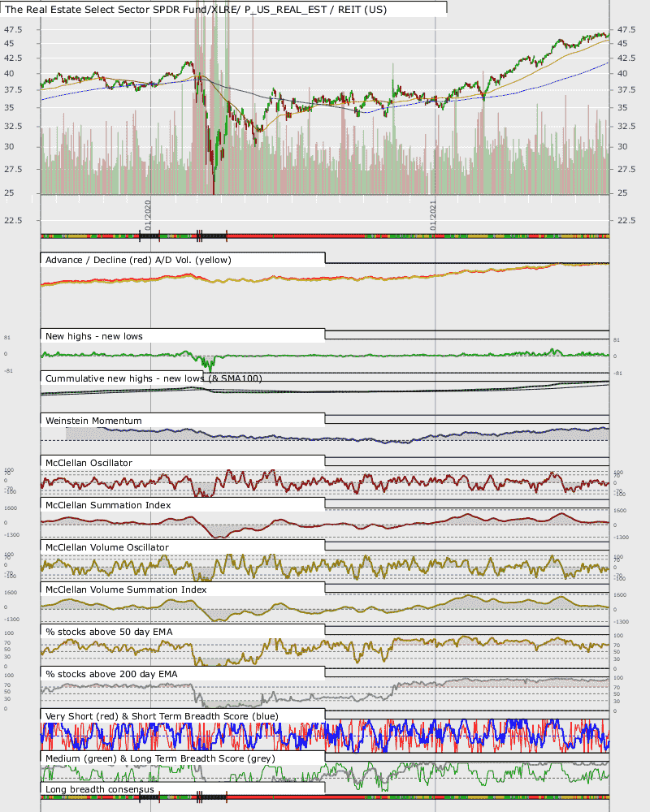Click 'Medium (green) & Long Term Breadth Score (grey)' label
650x812 pixels.
click(x=160, y=758)
